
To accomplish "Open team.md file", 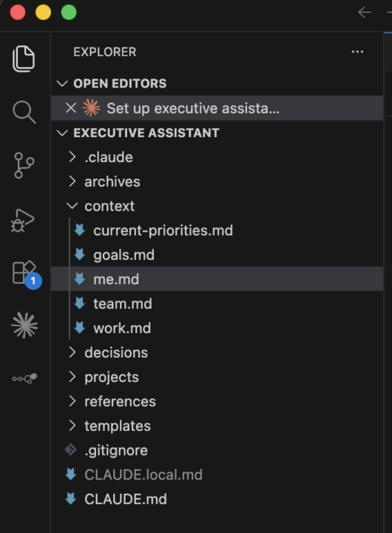I will tap(217, 304).
